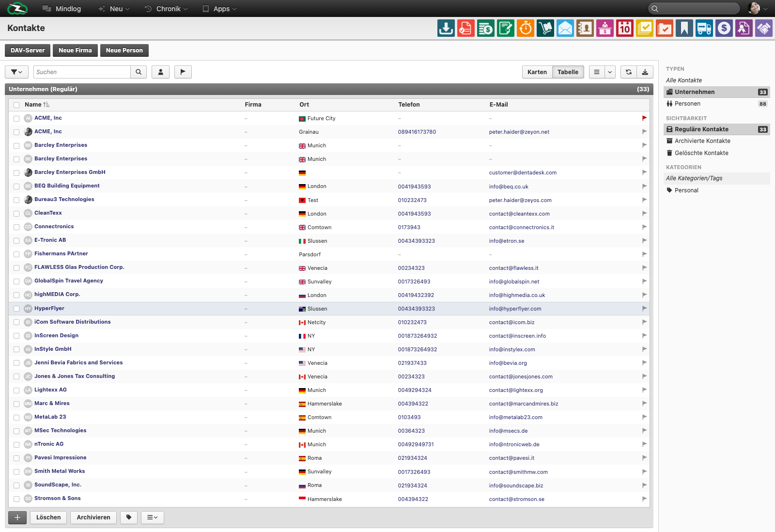
Task: Click the Archivieren button
Action: coord(93,517)
